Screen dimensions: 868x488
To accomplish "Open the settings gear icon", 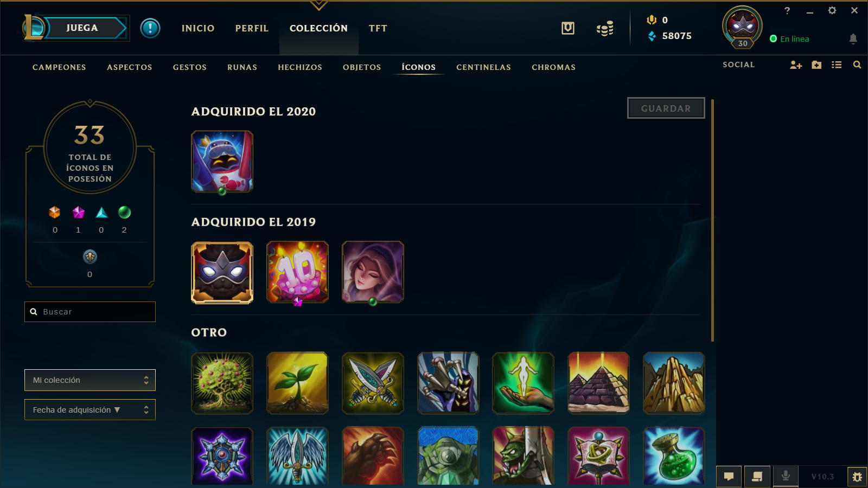I will coord(832,10).
